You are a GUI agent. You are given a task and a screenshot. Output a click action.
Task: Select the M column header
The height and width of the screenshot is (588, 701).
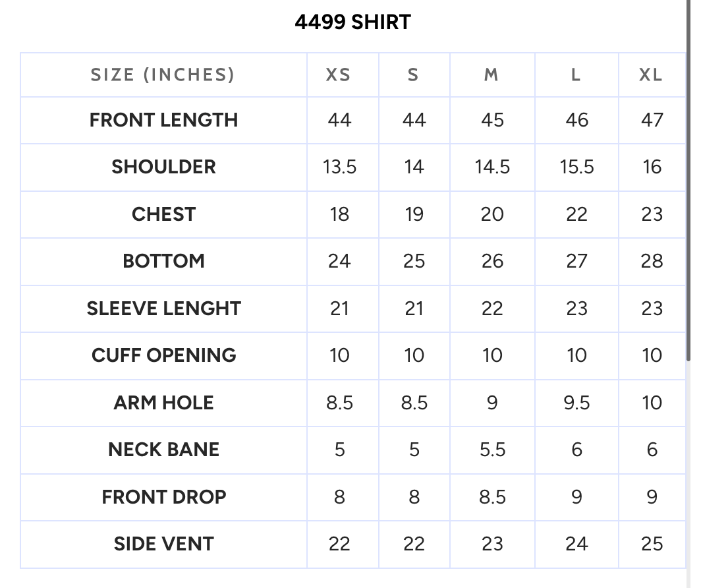tap(491, 74)
